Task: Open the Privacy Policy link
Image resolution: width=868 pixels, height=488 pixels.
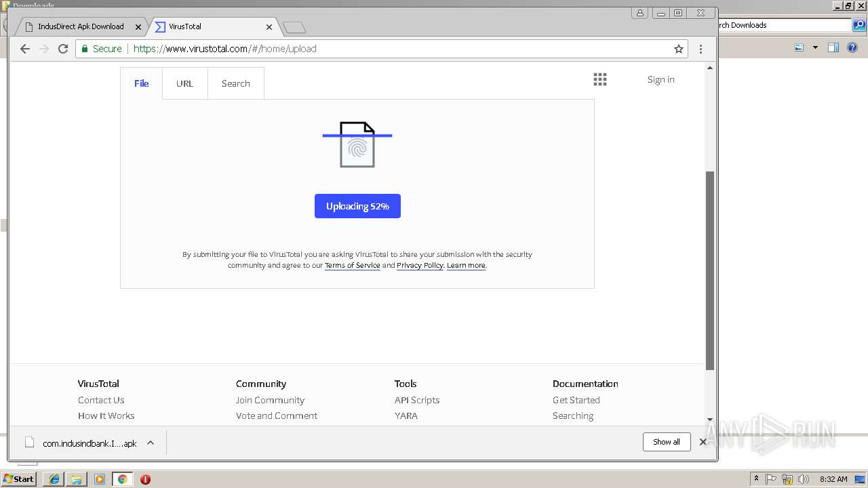Action: [x=420, y=265]
